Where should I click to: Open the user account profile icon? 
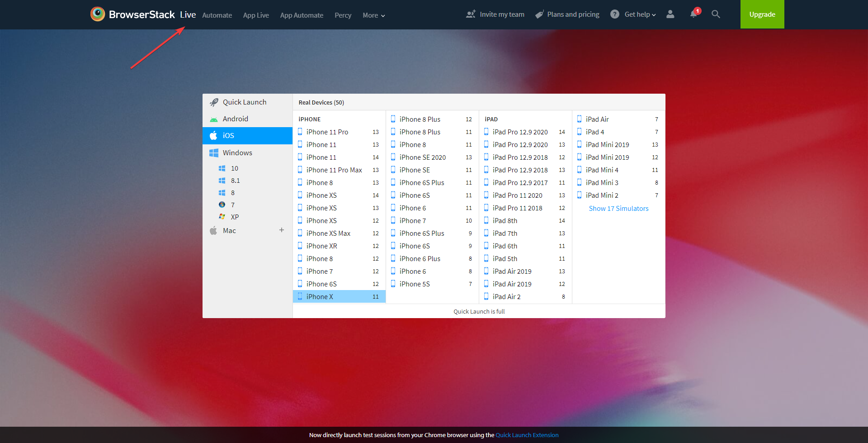670,14
